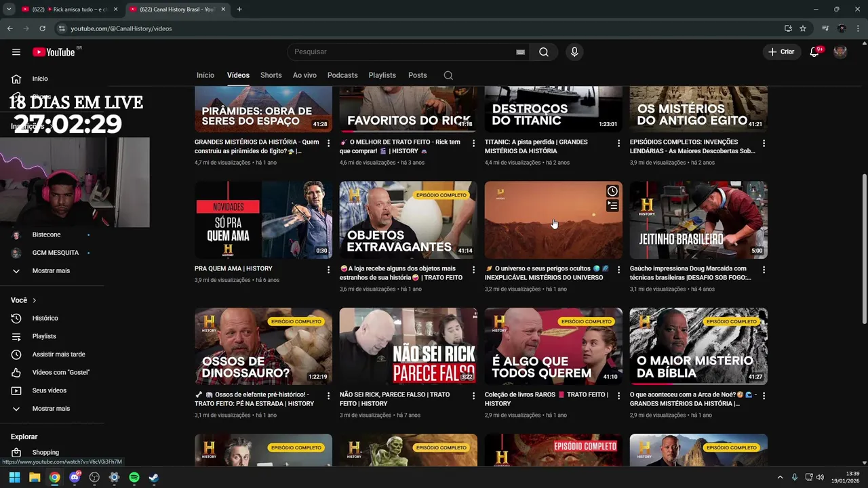Open the on-screen keyboard icon in search box

pos(521,52)
